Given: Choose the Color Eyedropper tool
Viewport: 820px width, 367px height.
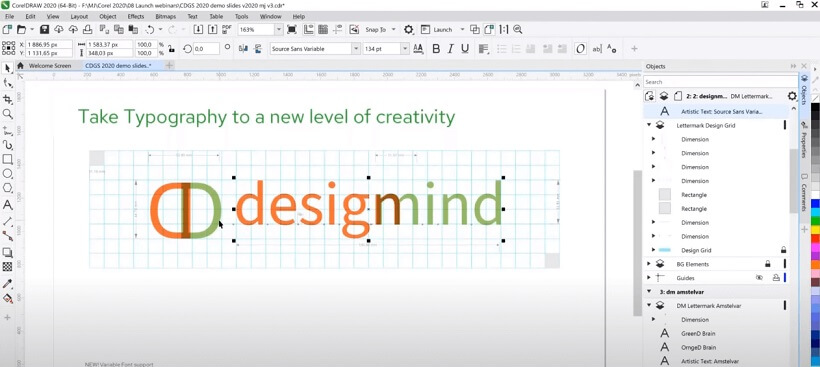Looking at the screenshot, I should click(7, 284).
